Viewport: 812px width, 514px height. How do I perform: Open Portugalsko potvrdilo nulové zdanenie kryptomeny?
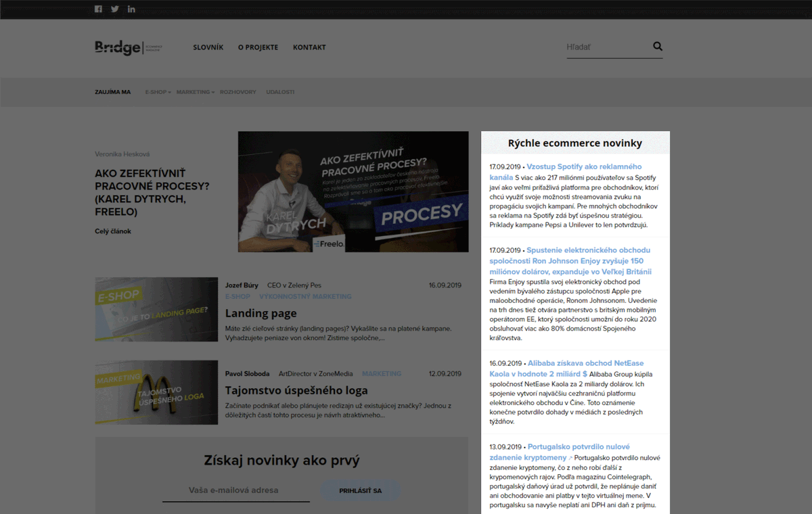pos(560,452)
